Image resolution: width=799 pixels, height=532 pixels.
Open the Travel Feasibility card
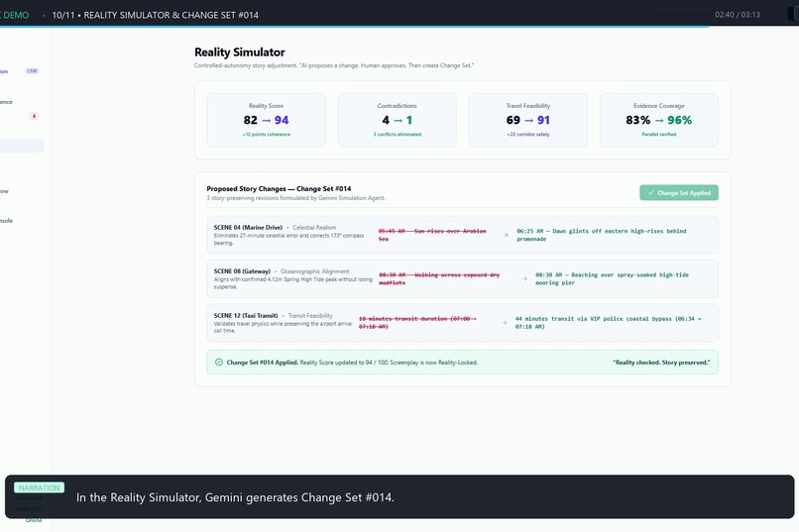528,120
